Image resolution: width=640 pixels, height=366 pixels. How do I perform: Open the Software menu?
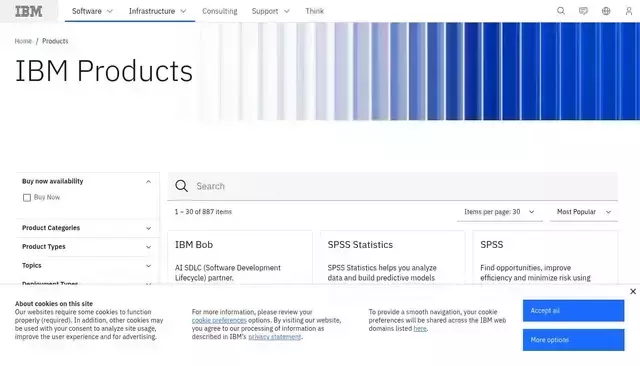(92, 11)
